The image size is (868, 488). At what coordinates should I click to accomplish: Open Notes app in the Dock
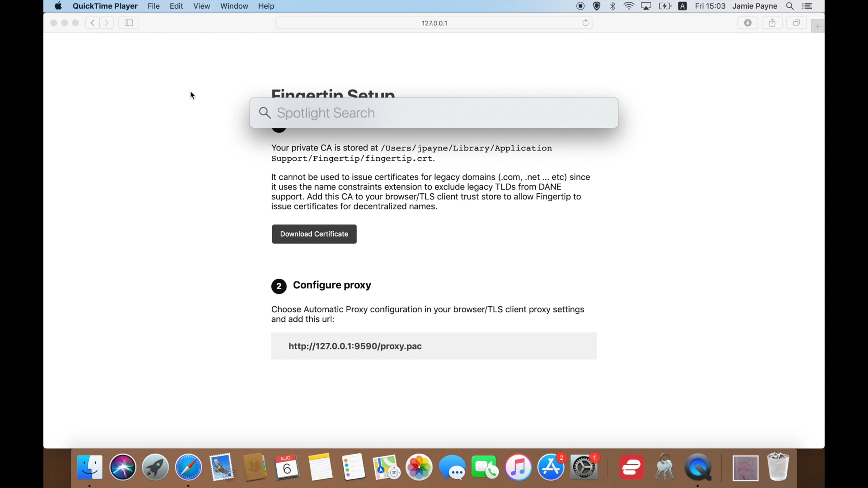tap(320, 467)
